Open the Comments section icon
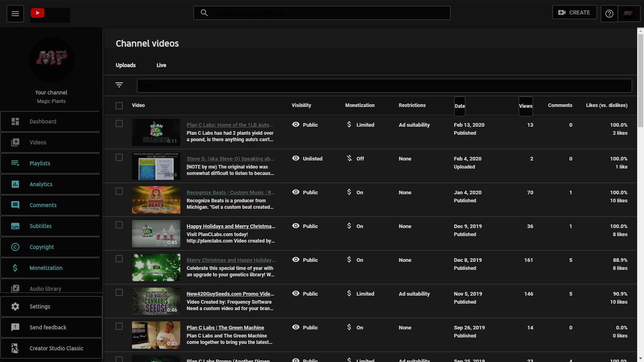 (15, 205)
